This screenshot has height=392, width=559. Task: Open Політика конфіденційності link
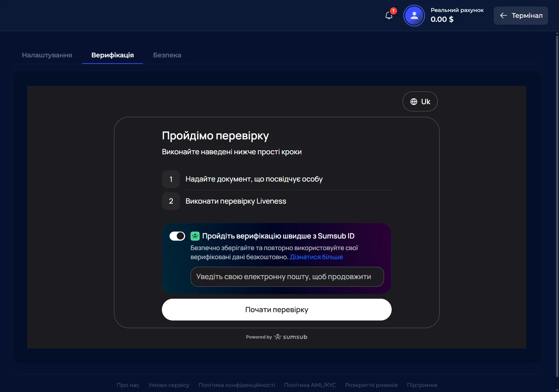tap(237, 385)
